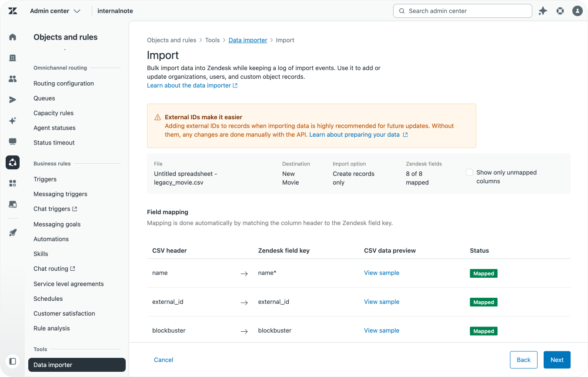Open the help lifebuoy icon
Screen dimensions: 588x377
(x=560, y=11)
